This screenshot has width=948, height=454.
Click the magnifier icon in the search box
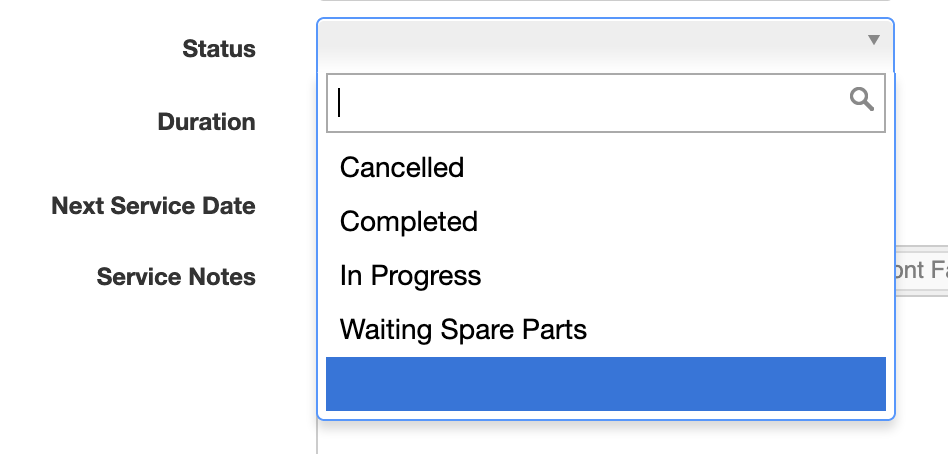tap(861, 99)
